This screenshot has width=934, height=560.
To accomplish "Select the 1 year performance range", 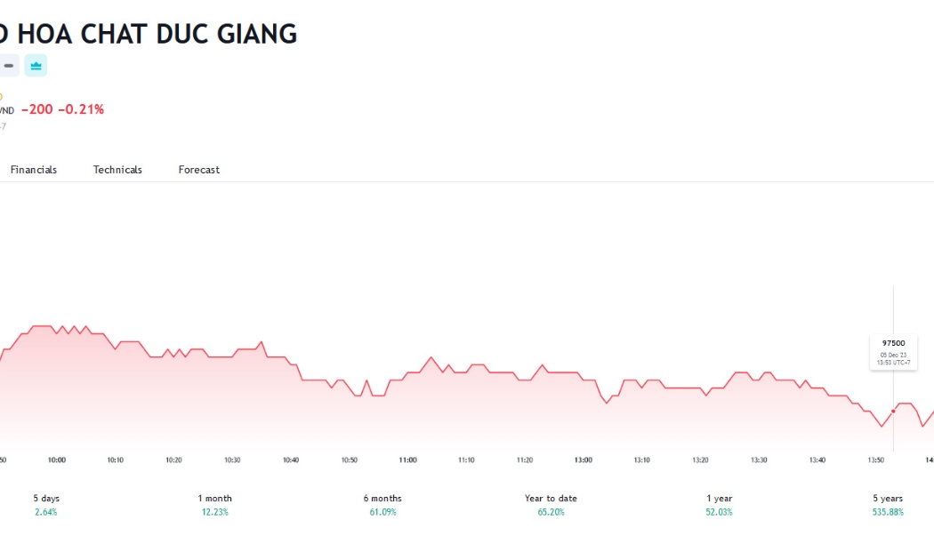I will click(719, 505).
